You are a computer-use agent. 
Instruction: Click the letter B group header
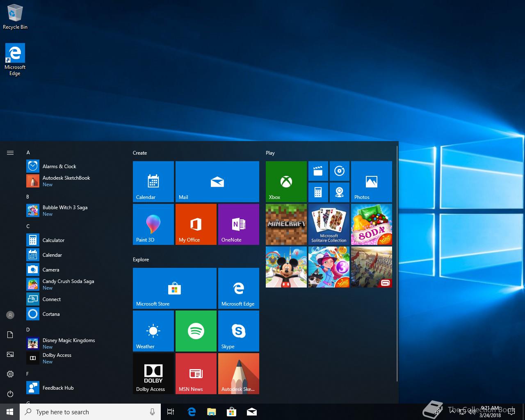point(28,197)
